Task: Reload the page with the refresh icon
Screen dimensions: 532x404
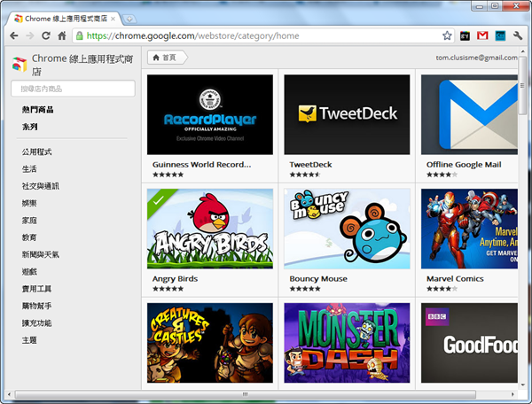Action: pyautogui.click(x=46, y=36)
